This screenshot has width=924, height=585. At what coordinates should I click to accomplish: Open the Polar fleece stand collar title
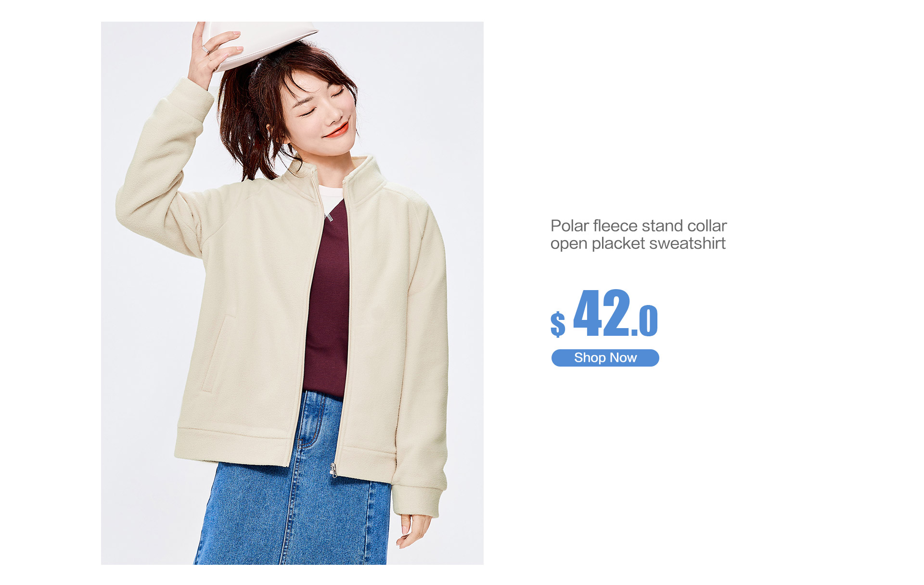[x=639, y=226]
